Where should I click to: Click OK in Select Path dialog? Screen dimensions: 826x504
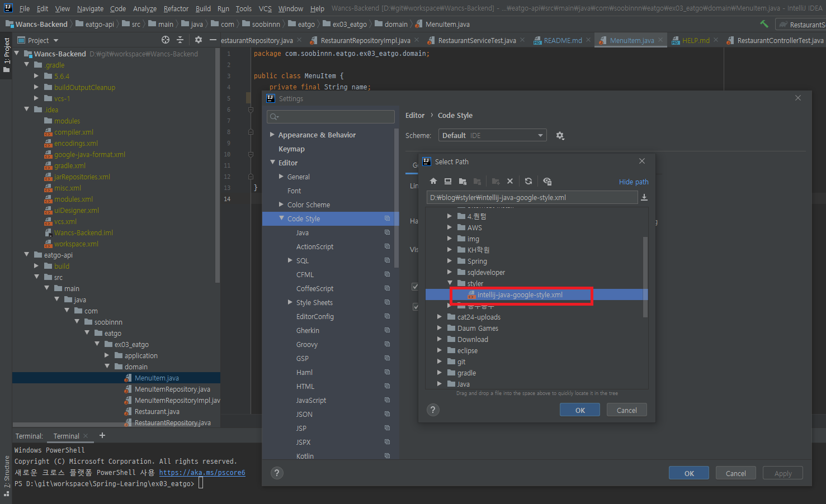(580, 410)
